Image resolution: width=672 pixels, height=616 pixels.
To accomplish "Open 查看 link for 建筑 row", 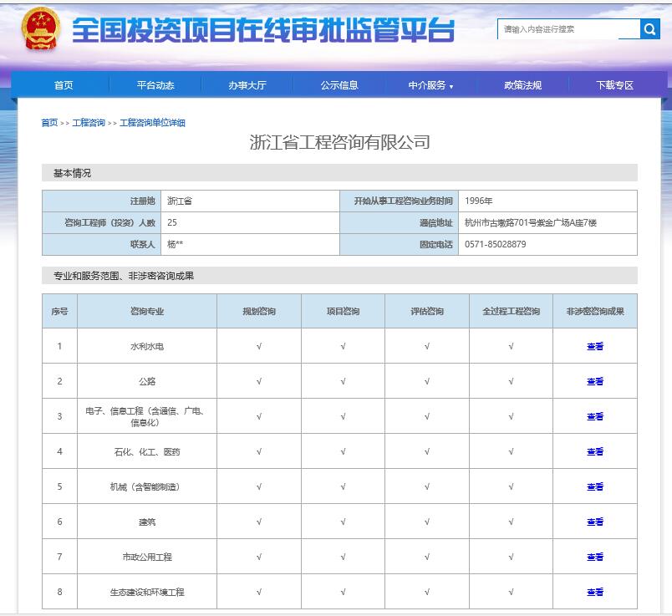I will [x=595, y=522].
